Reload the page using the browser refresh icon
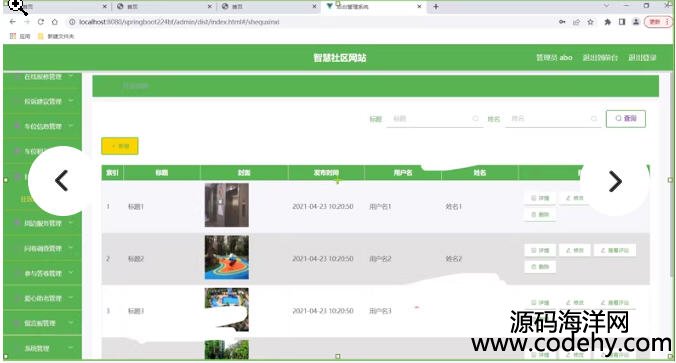 pos(41,22)
